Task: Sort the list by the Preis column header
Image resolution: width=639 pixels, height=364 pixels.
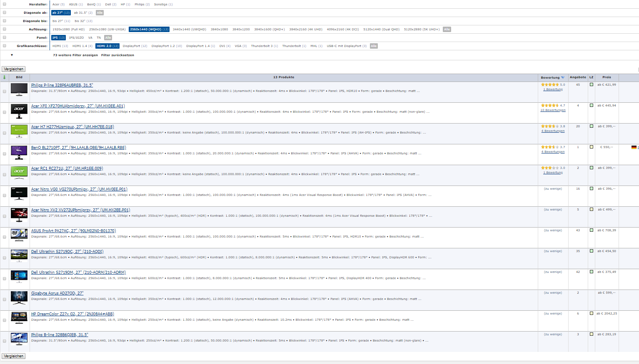Action: coord(607,77)
